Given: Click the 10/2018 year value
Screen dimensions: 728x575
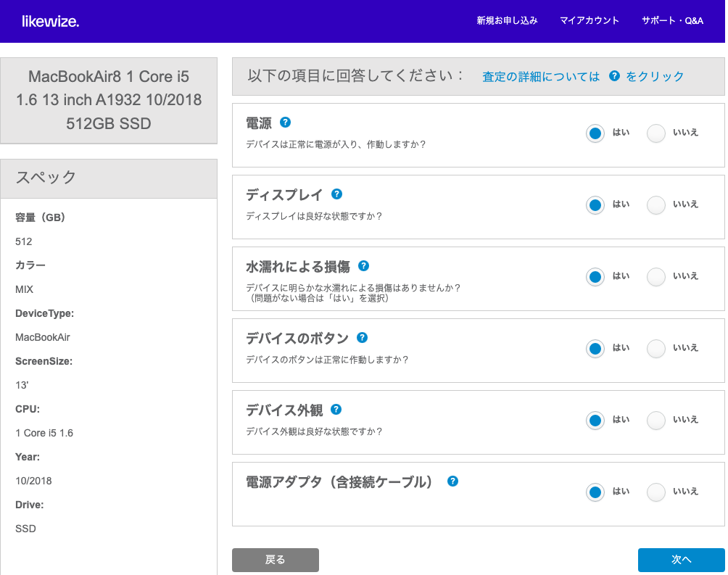Looking at the screenshot, I should (x=33, y=481).
